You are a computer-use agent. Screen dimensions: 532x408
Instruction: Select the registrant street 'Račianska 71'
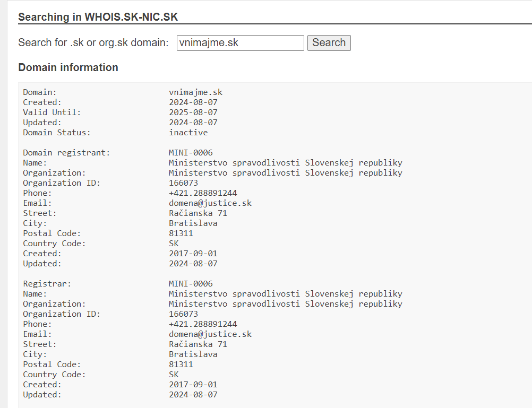[x=198, y=213]
